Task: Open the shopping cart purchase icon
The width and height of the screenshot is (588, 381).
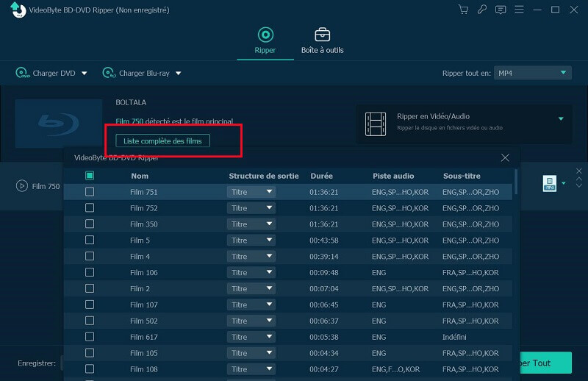Action: point(464,10)
